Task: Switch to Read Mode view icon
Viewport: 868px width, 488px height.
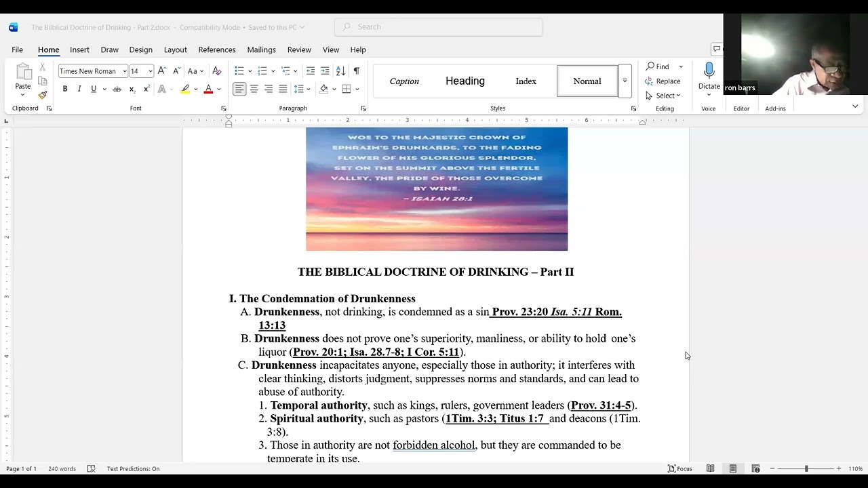Action: pyautogui.click(x=710, y=468)
